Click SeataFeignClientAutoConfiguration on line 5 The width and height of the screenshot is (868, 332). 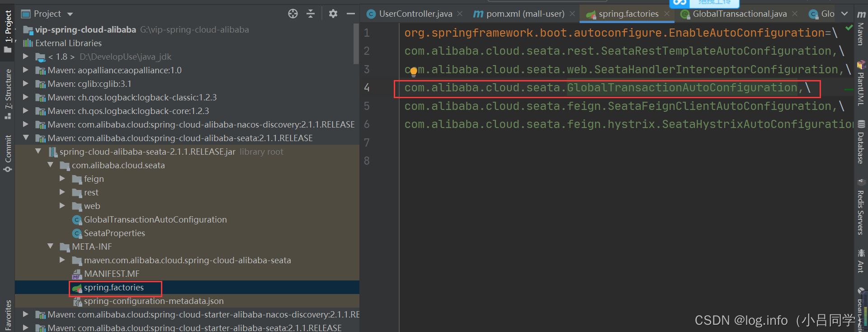720,106
